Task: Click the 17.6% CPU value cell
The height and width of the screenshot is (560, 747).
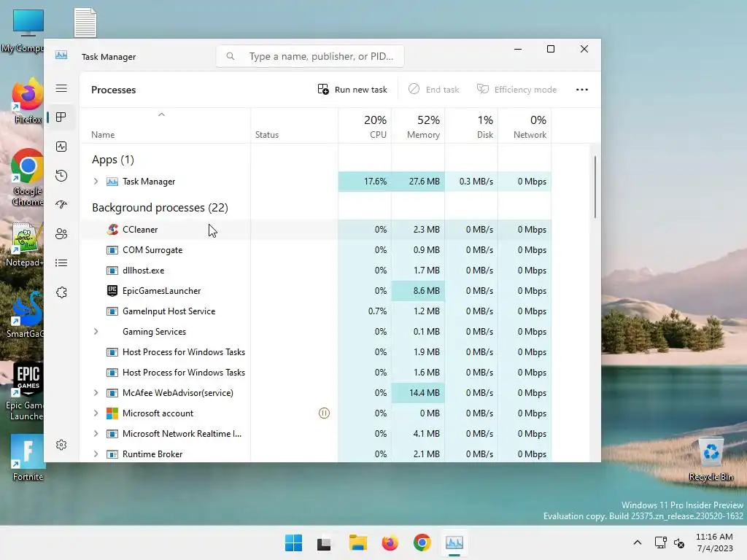Action: tap(365, 182)
